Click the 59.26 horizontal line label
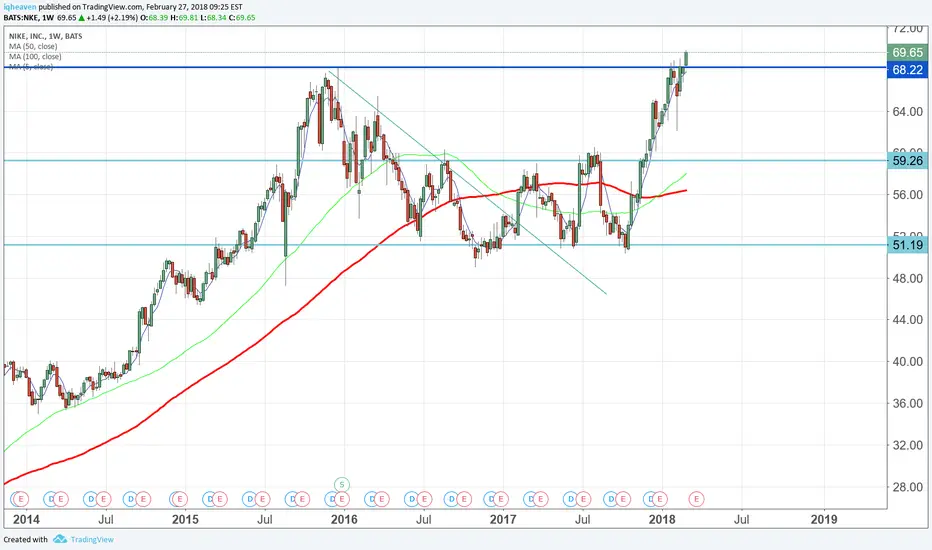932x550 pixels. click(x=908, y=161)
